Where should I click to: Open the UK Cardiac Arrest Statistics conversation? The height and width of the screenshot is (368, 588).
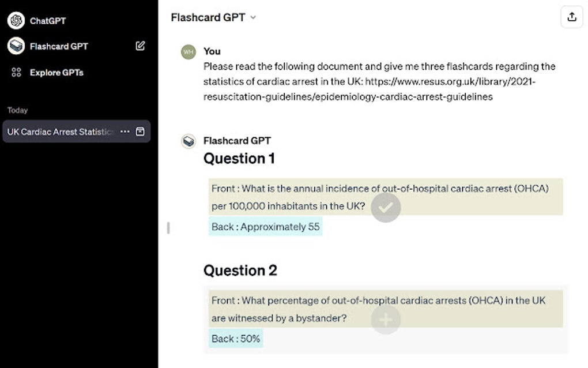coord(60,132)
